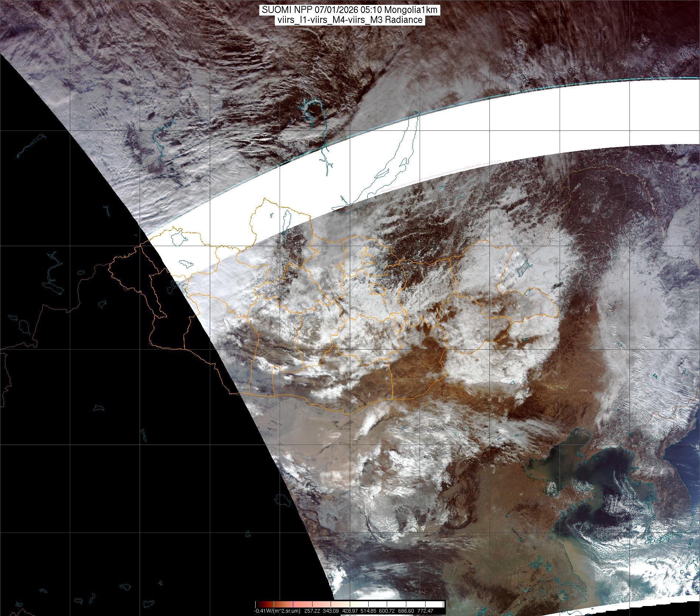Viewport: 700px width, 616px height.
Task: Click the dark red end of color bar
Action: click(x=259, y=604)
